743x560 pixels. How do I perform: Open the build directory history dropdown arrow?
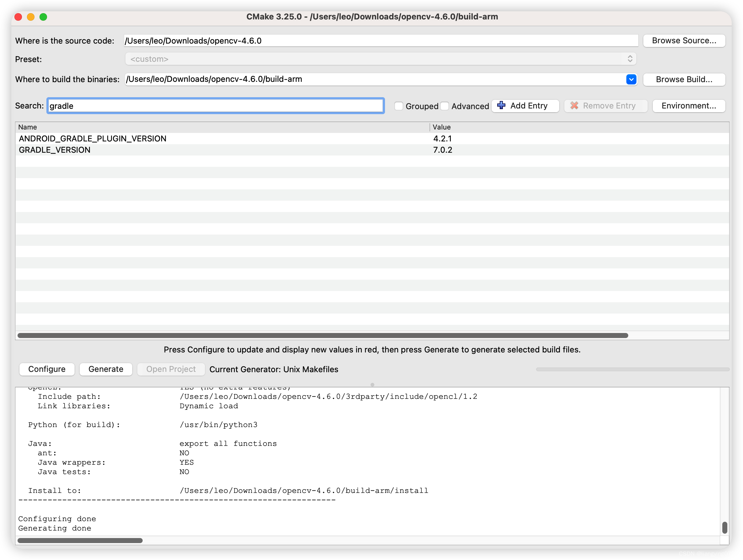point(631,79)
